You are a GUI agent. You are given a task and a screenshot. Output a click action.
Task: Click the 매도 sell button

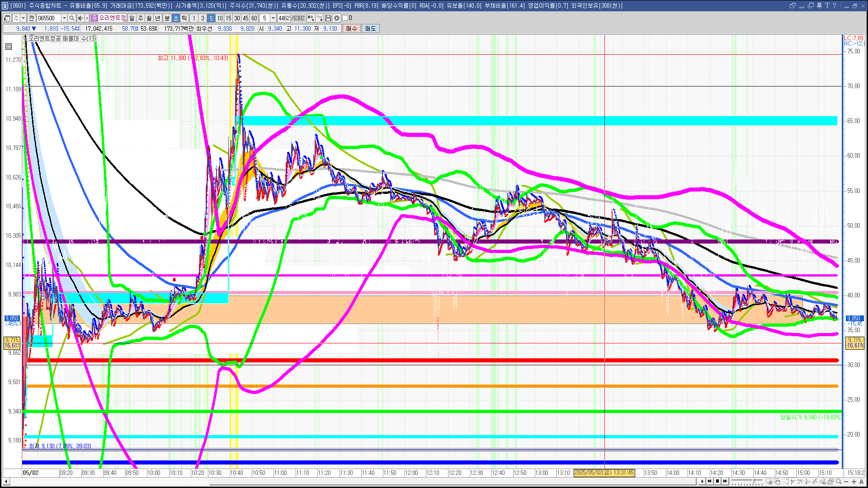(x=371, y=28)
